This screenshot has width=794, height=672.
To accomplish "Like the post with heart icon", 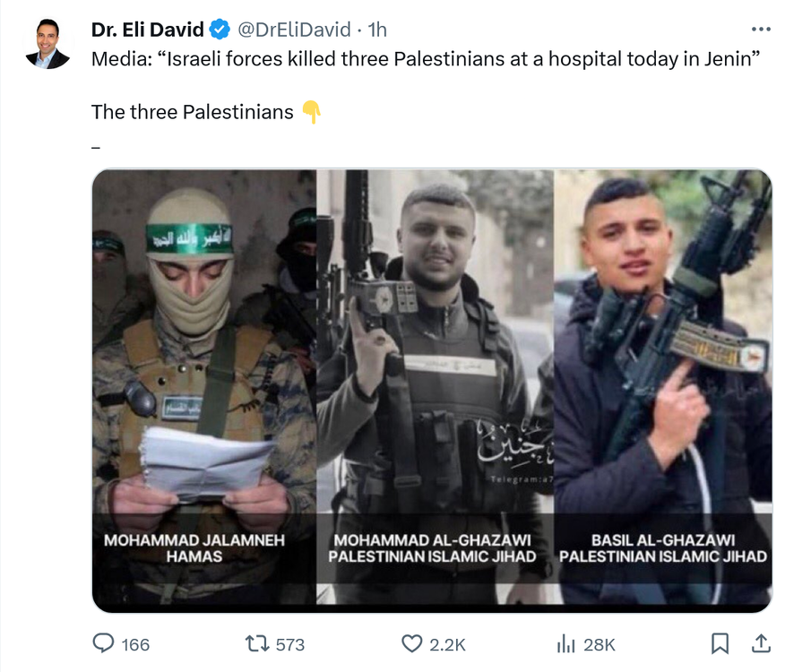I will (x=411, y=644).
